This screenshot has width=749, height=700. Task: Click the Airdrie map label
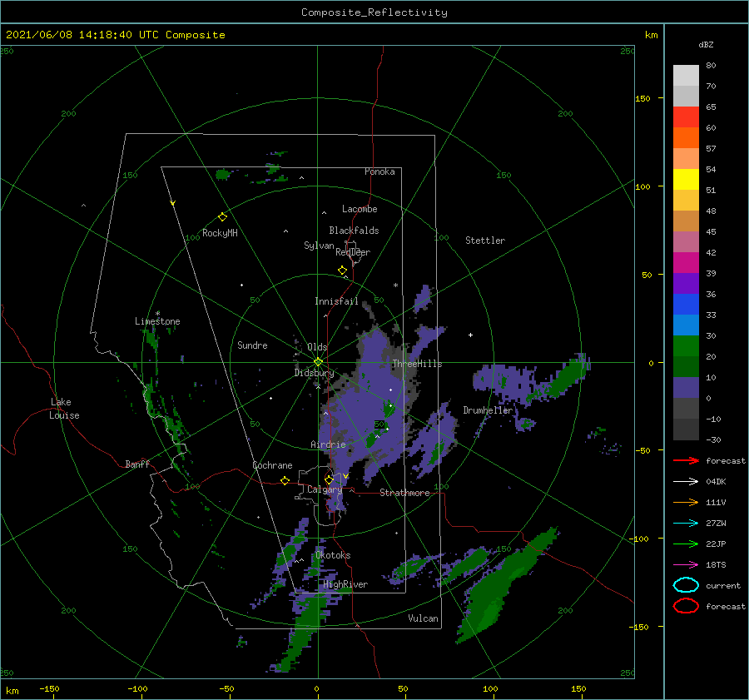tap(328, 444)
